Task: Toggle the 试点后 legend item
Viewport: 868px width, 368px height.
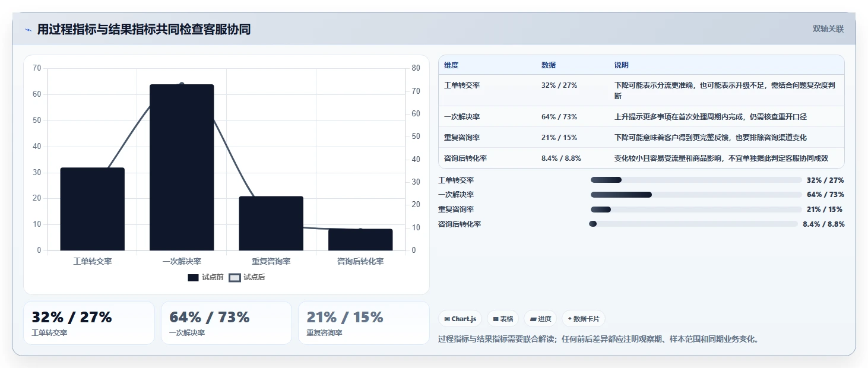Action: [x=247, y=277]
